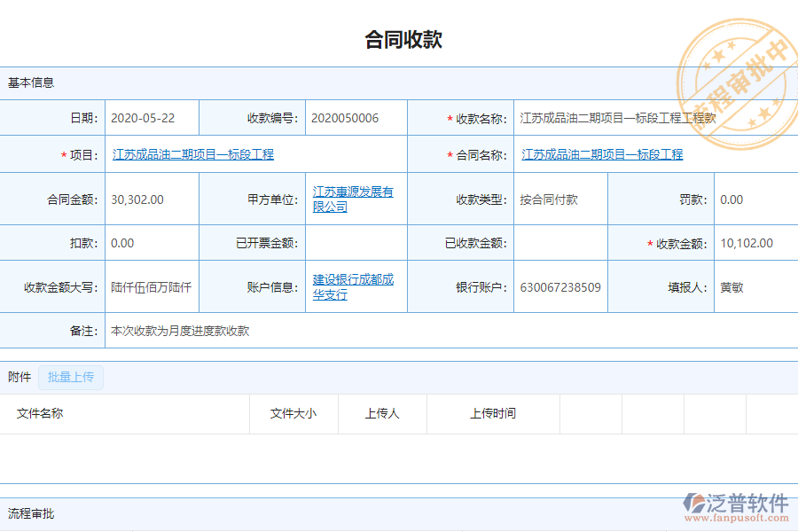This screenshot has width=798, height=532.
Task: Click the 批量上传 batch upload button
Action: pos(71,377)
